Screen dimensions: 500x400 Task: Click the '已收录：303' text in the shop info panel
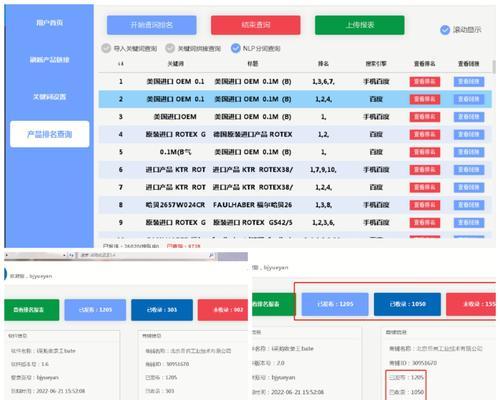[160, 391]
